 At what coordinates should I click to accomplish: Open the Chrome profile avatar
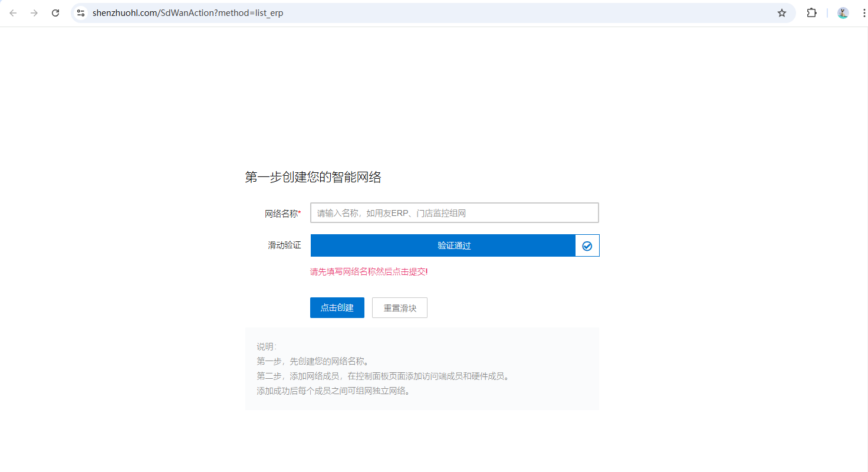tap(843, 13)
